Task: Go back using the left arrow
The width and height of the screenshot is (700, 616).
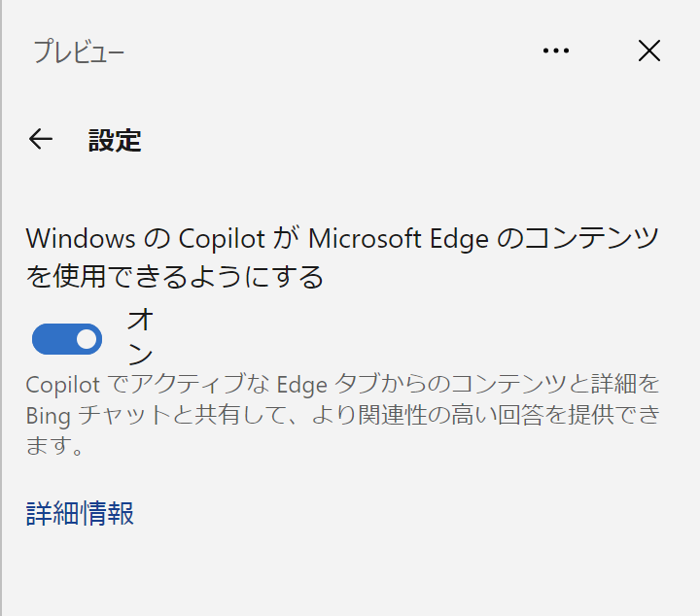Action: tap(40, 139)
